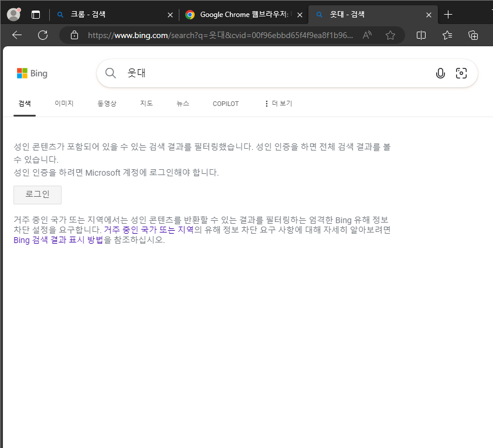Click the site info lock icon
Image resolution: width=493 pixels, height=448 pixels.
coord(74,35)
